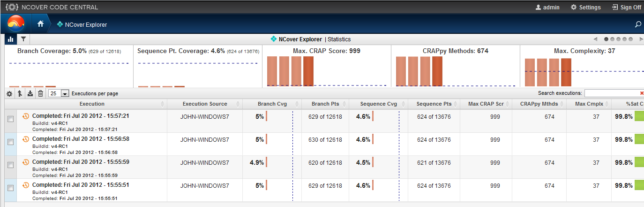Click 630 of 12618 branch points cell

click(325, 139)
